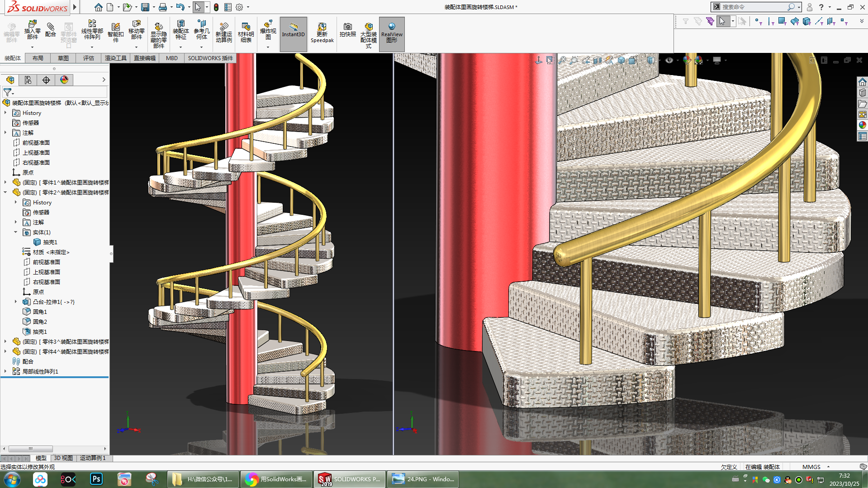
Task: Expand the 注解 annotations node at top level
Action: [x=5, y=133]
